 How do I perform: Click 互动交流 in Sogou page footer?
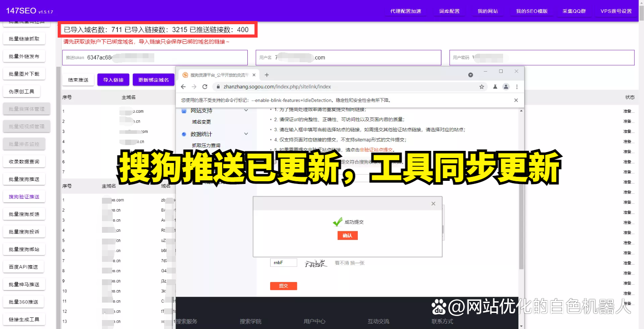378,321
